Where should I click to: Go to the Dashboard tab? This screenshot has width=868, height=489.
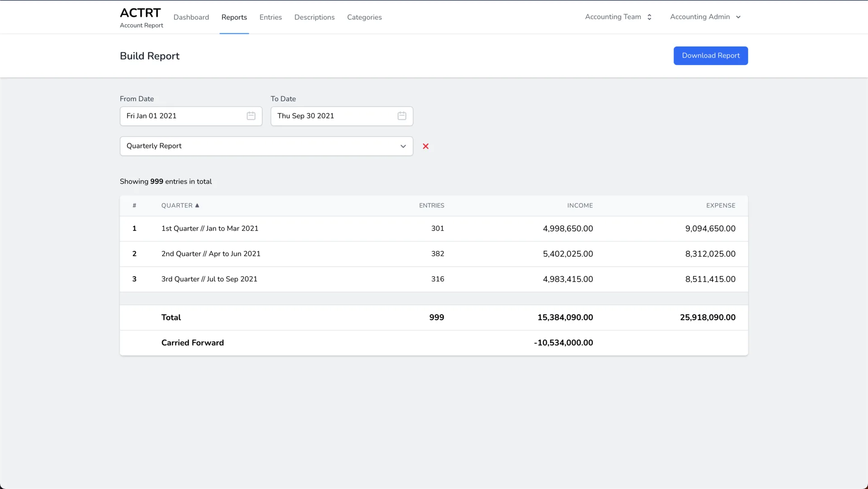[191, 17]
